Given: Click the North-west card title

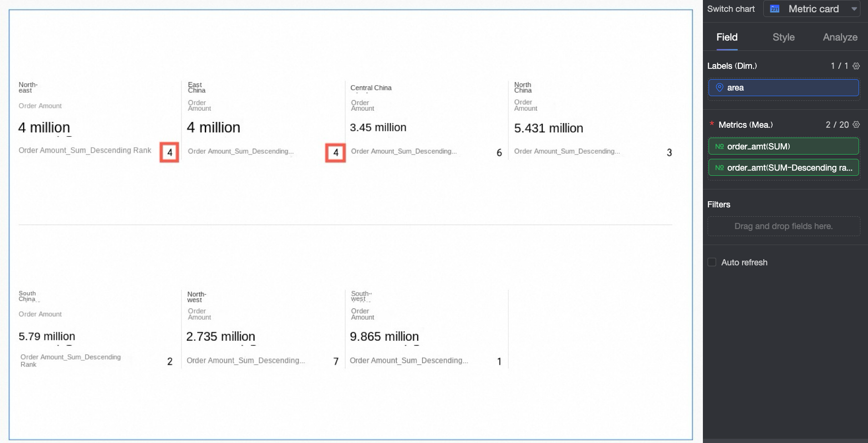Looking at the screenshot, I should [x=197, y=297].
